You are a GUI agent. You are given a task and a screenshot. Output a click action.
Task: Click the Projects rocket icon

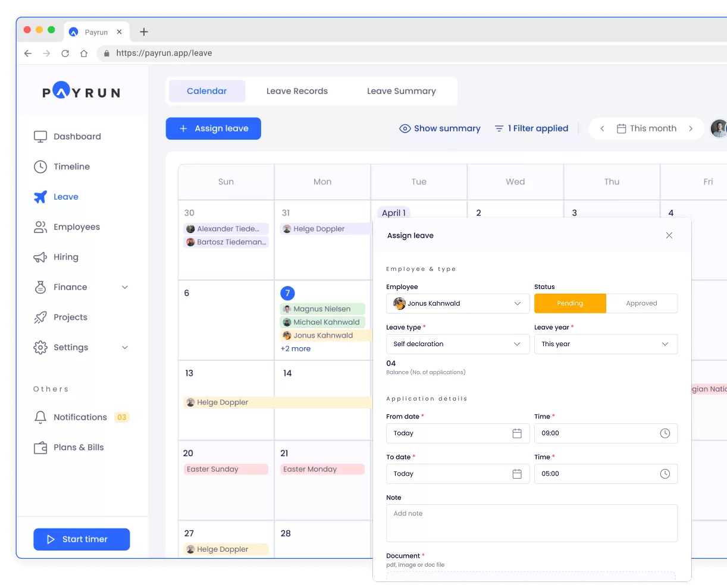coord(40,317)
